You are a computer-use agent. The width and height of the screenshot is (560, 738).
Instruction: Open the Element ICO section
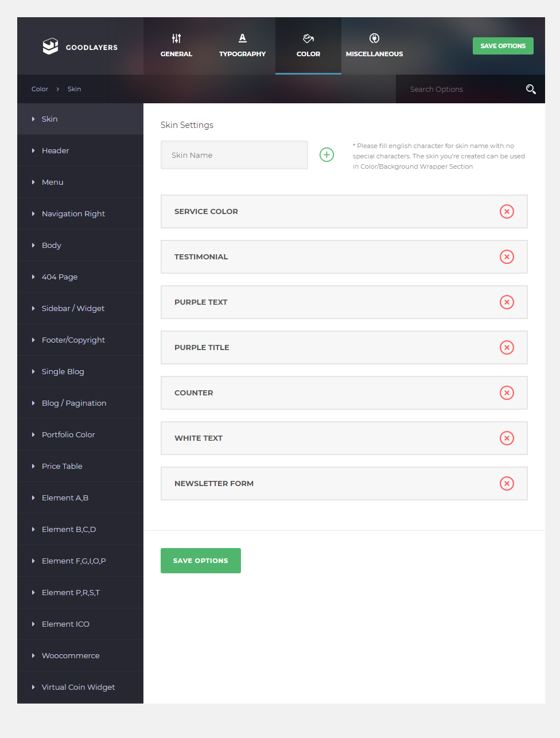coord(80,624)
